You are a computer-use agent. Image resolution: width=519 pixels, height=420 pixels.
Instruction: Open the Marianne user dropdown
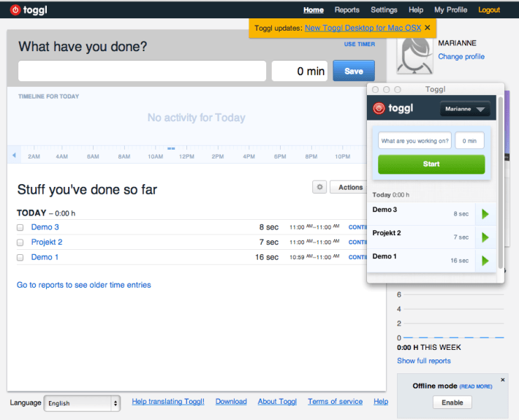(466, 109)
